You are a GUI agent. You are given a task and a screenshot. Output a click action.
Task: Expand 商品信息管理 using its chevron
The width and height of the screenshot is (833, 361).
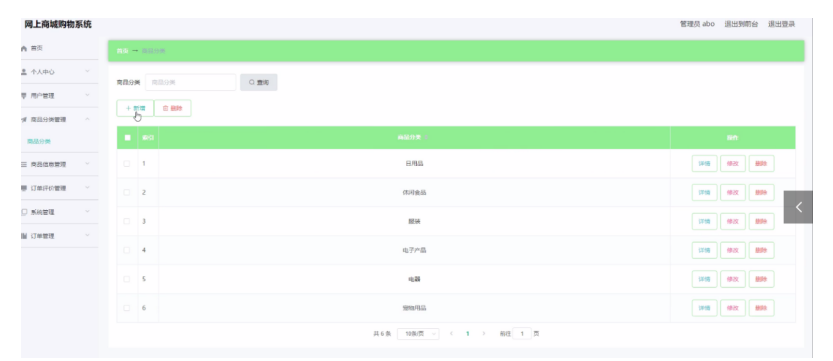pyautogui.click(x=88, y=164)
